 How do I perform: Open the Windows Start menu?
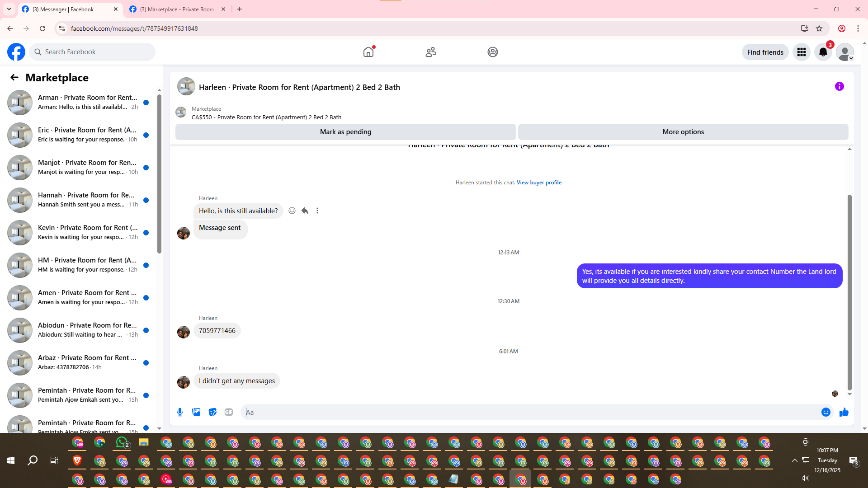pyautogui.click(x=11, y=460)
